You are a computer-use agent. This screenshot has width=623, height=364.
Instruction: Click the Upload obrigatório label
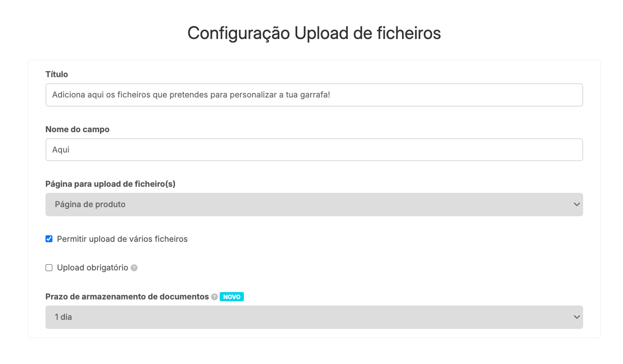pyautogui.click(x=92, y=267)
